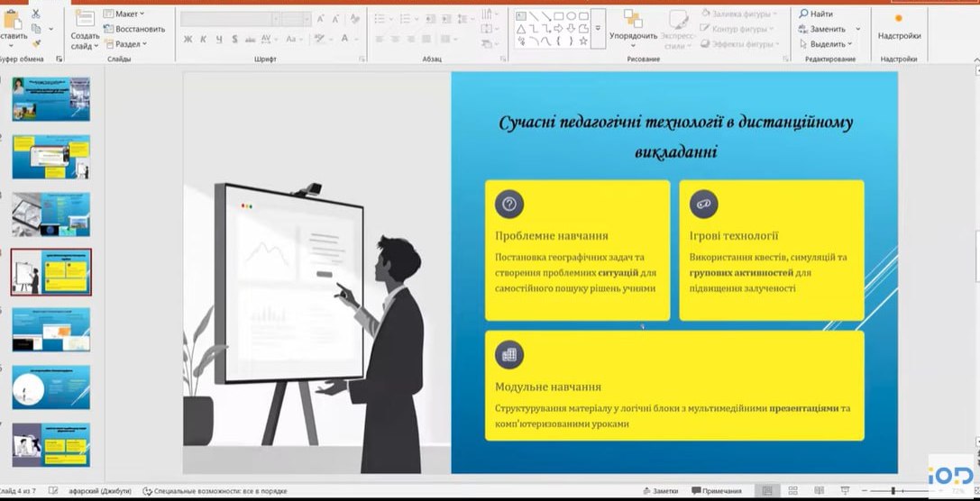
Task: Select the first slide thumbnail
Action: 50,99
